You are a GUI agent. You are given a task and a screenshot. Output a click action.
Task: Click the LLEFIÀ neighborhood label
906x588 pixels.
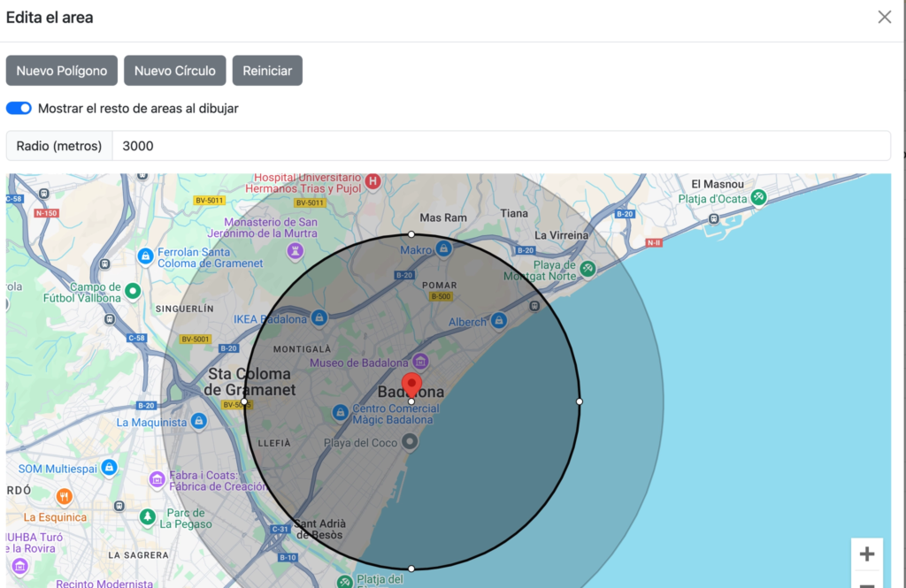274,443
